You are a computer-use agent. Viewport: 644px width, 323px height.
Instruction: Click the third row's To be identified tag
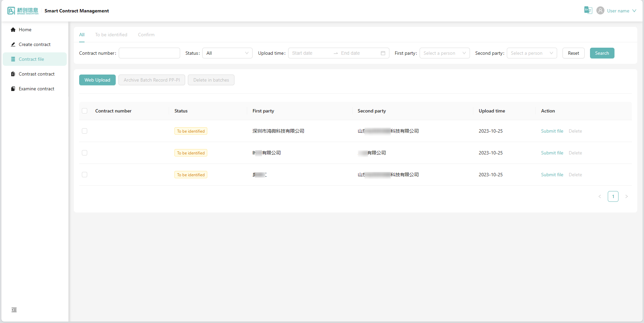[191, 175]
